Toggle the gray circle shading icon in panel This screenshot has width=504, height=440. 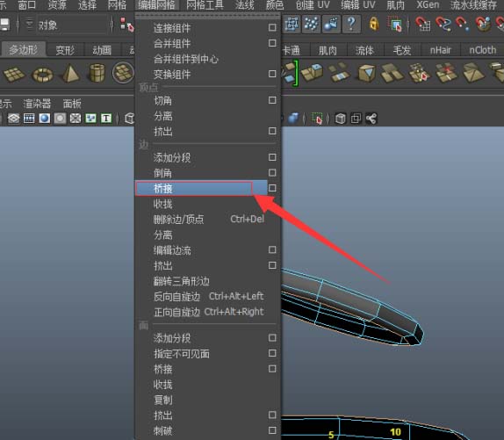coord(60,119)
